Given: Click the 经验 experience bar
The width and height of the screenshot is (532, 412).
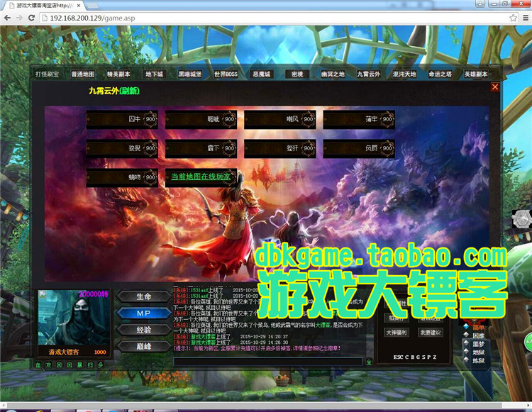Looking at the screenshot, I should click(144, 330).
